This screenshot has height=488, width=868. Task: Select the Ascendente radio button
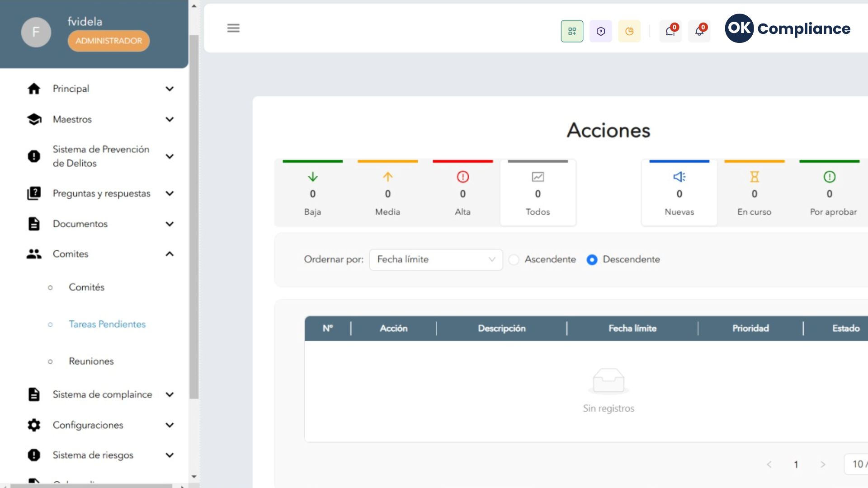tap(514, 260)
